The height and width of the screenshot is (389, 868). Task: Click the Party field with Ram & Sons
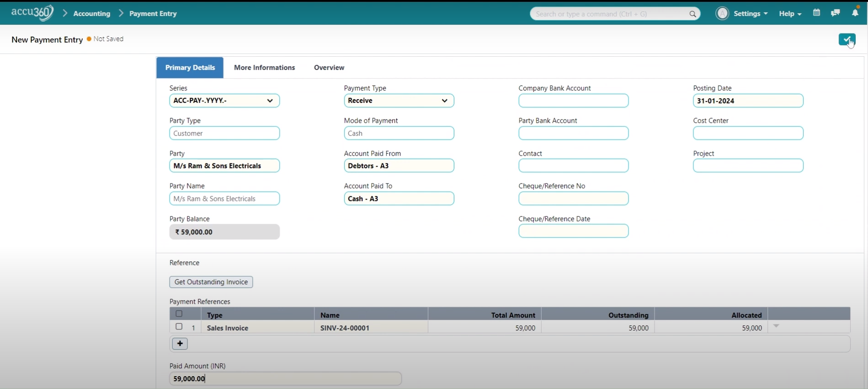(x=224, y=166)
